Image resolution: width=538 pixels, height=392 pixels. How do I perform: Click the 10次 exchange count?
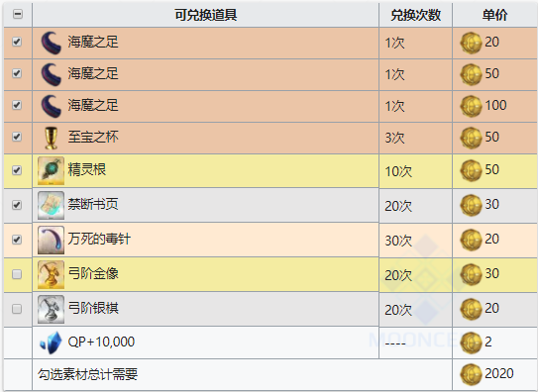pos(398,171)
